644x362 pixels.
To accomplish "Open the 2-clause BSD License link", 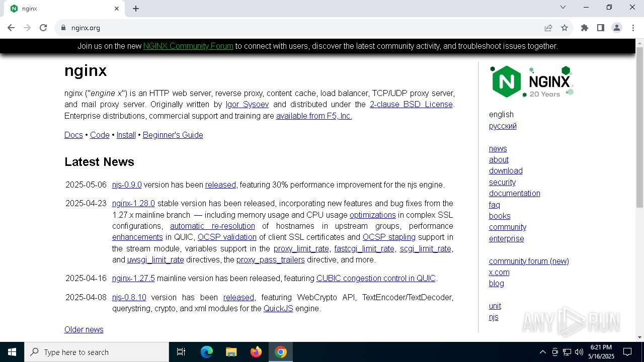I will (411, 104).
